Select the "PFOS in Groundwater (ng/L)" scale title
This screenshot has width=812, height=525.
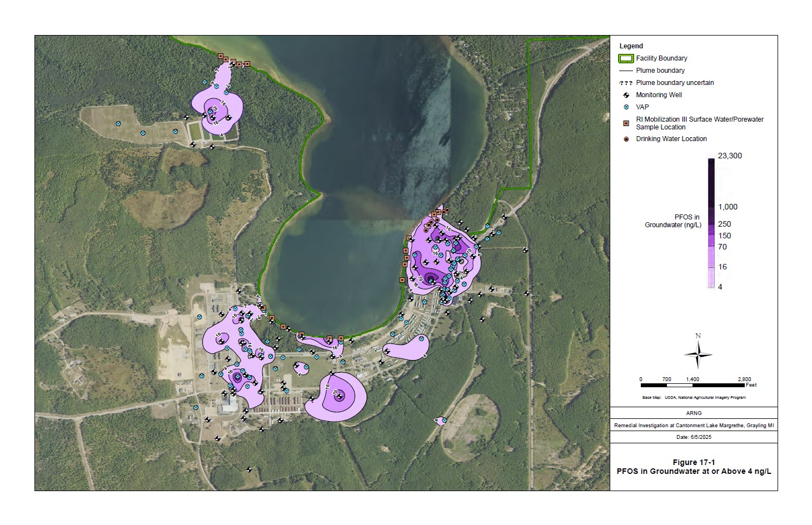pyautogui.click(x=673, y=221)
